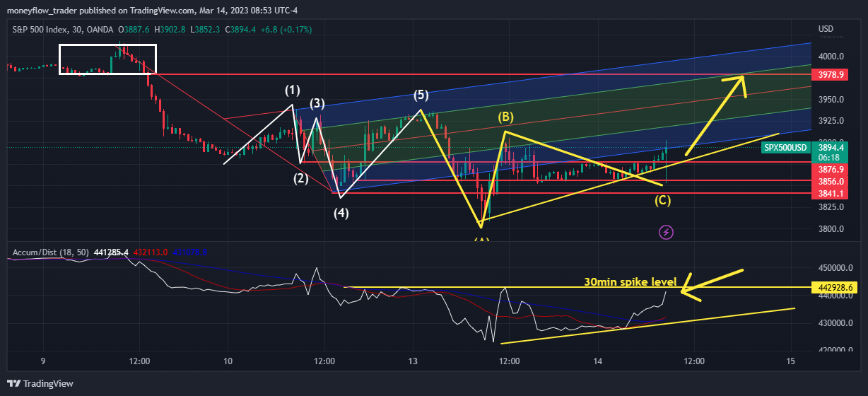Click the 3950.0 price axis label
The width and height of the screenshot is (868, 396).
click(831, 100)
